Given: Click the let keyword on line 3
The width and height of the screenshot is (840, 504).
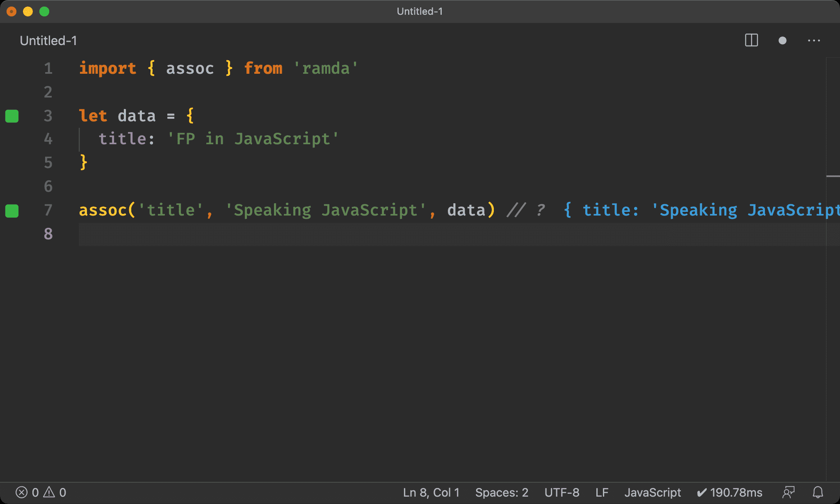Looking at the screenshot, I should tap(93, 116).
